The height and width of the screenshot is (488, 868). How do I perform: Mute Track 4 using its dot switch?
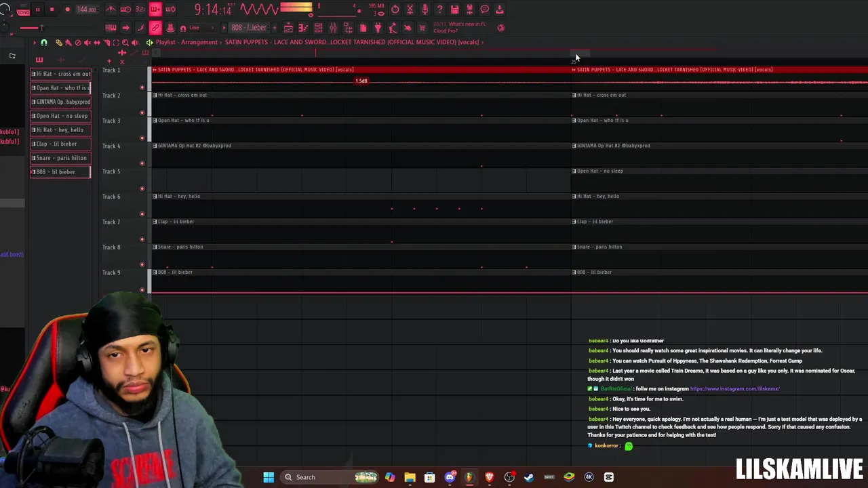click(x=142, y=163)
